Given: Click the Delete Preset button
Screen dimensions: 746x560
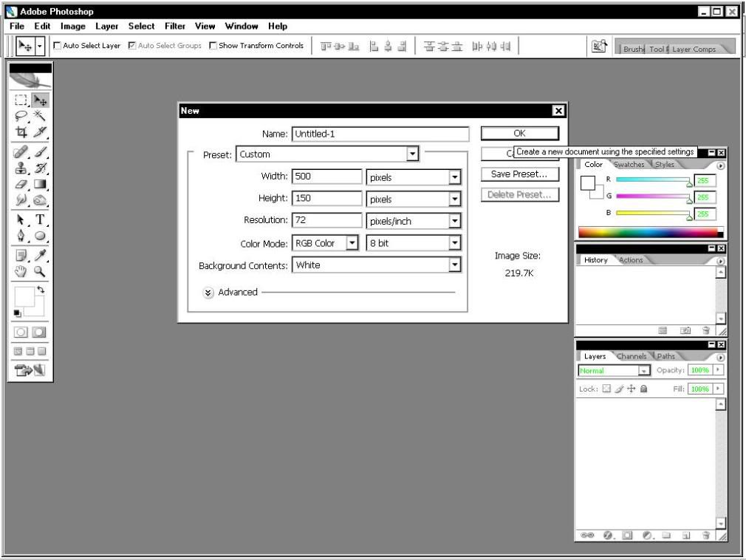Looking at the screenshot, I should [519, 194].
